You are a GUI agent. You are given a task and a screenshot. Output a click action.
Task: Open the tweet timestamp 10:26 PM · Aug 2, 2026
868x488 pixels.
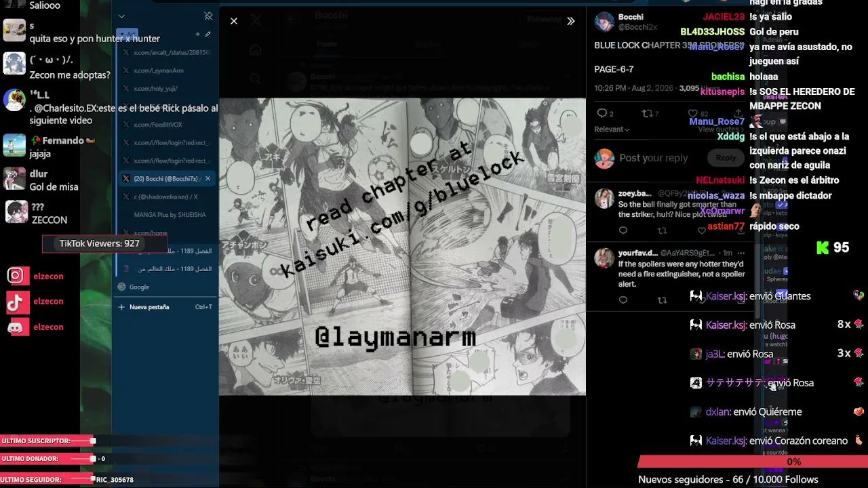[x=634, y=88]
